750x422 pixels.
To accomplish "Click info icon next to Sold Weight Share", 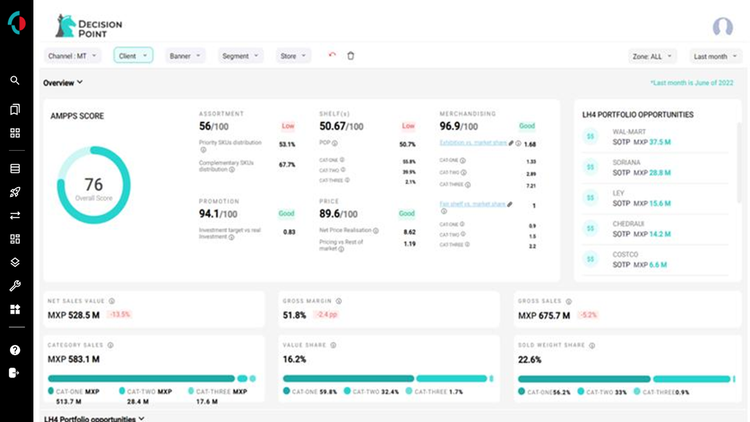I will click(x=592, y=345).
